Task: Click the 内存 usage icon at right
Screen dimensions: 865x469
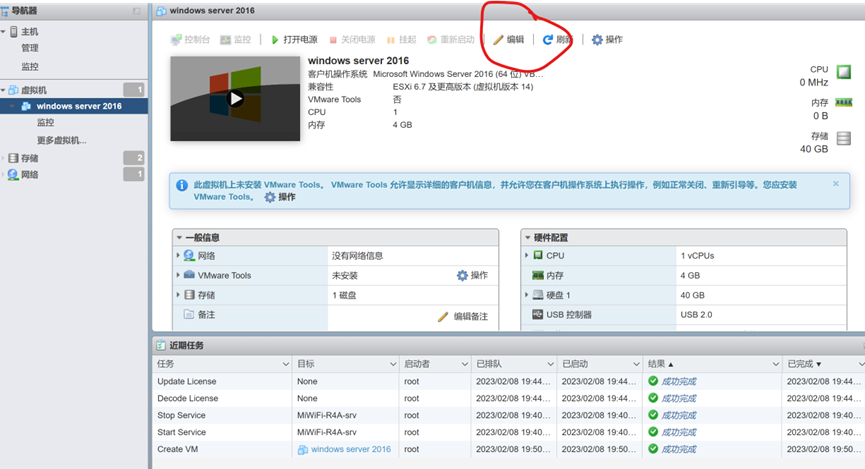Action: click(843, 102)
